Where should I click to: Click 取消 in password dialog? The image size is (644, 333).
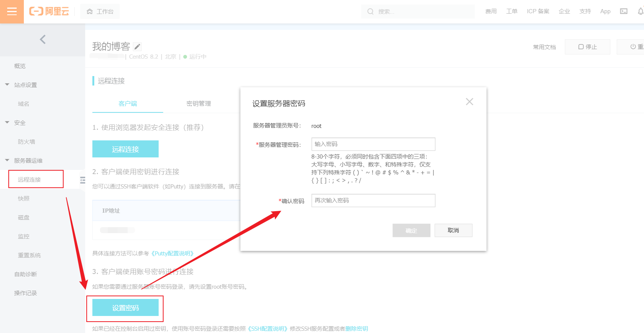454,230
